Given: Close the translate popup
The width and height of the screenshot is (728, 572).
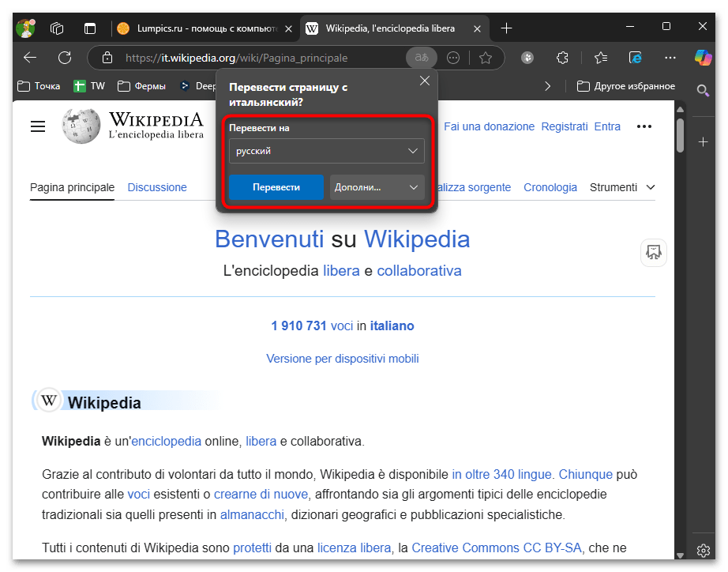Looking at the screenshot, I should coord(424,81).
